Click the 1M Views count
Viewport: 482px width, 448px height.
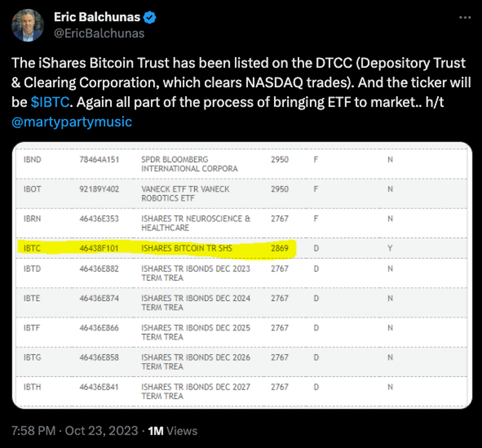coord(173,431)
